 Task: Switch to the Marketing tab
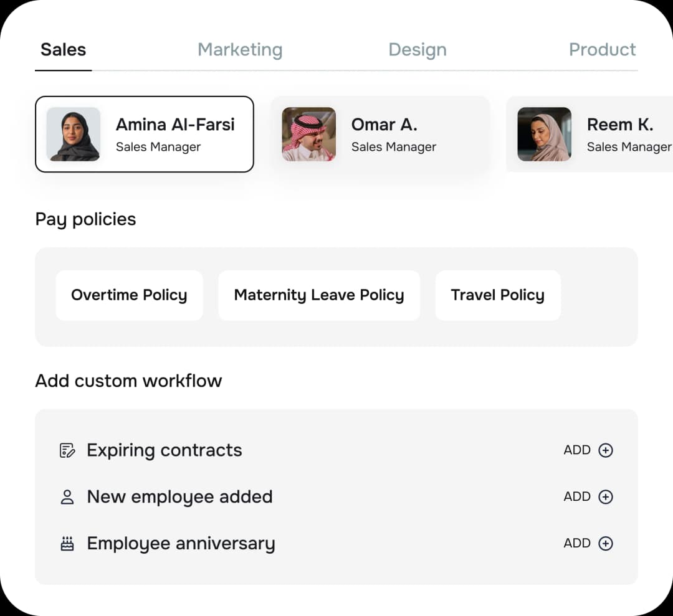240,50
